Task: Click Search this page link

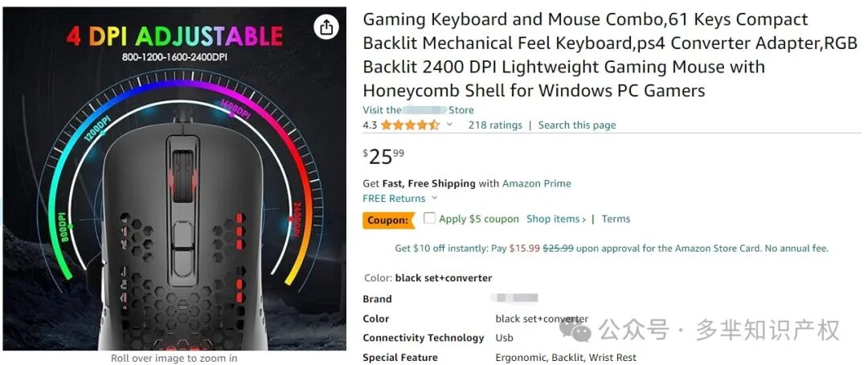Action: [x=577, y=125]
